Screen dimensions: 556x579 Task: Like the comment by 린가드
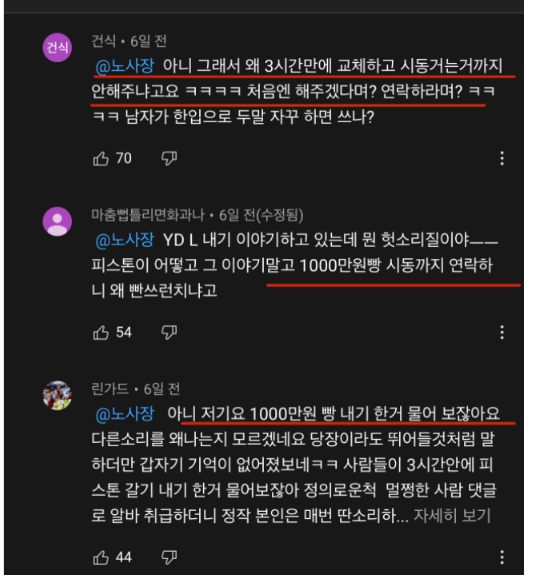pos(101,557)
